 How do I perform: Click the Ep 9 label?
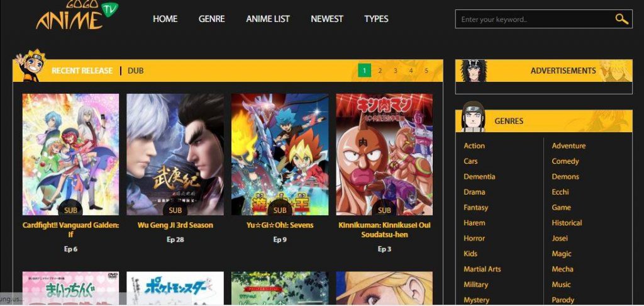click(x=280, y=239)
